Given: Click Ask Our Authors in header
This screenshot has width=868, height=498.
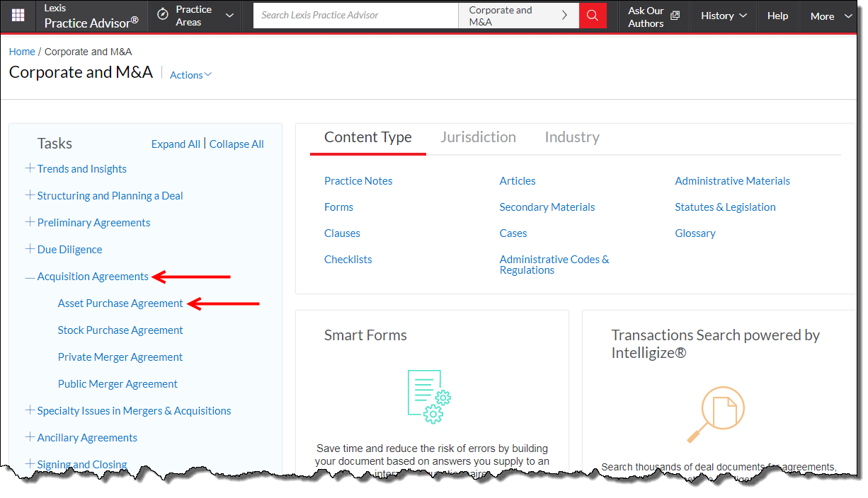Looking at the screenshot, I should 646,17.
